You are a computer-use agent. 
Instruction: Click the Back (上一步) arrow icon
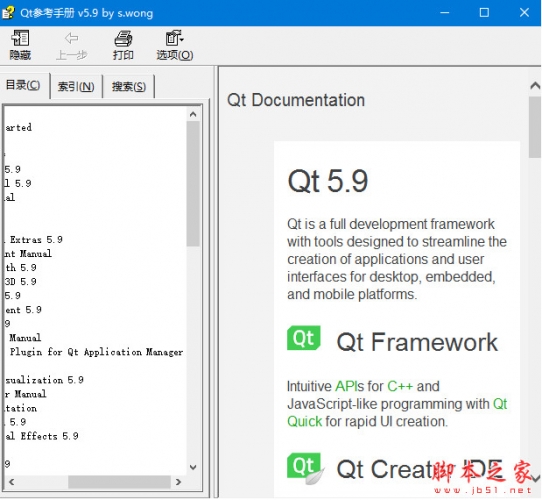[71, 38]
